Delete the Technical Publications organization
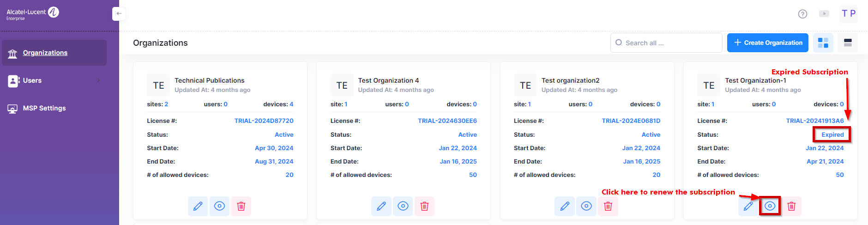 (x=241, y=206)
